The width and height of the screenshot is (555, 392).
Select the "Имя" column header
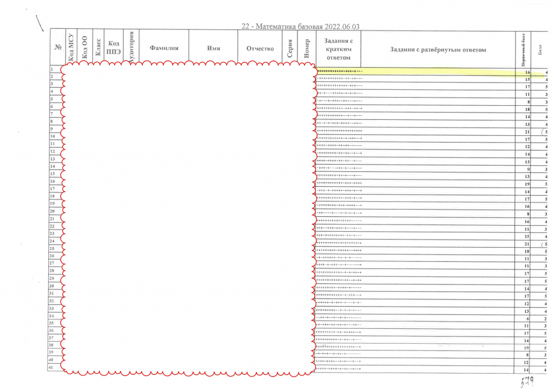point(214,48)
